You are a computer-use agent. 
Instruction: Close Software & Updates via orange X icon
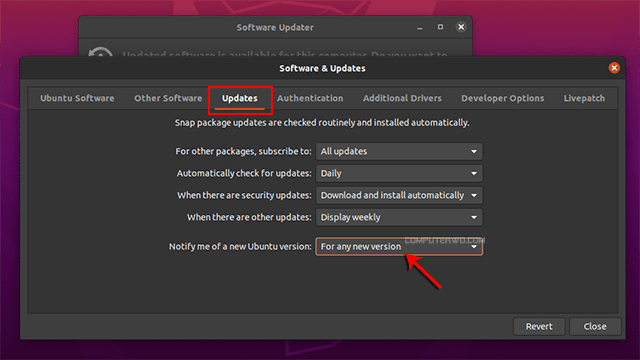tap(614, 68)
